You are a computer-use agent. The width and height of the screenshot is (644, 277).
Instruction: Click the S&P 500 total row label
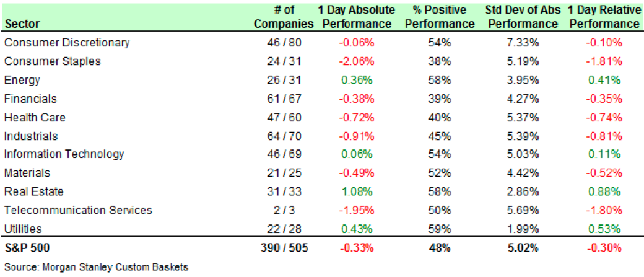pos(27,248)
